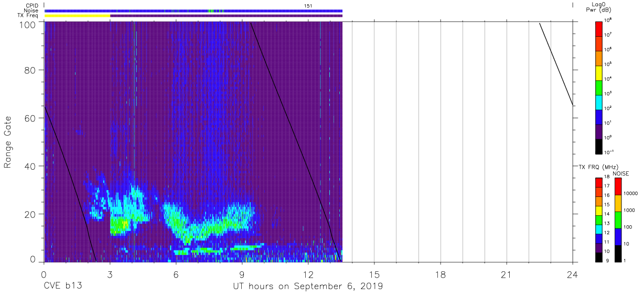This screenshot has width=644, height=297.
Task: Click the TX Freq row label
Action: [27, 16]
